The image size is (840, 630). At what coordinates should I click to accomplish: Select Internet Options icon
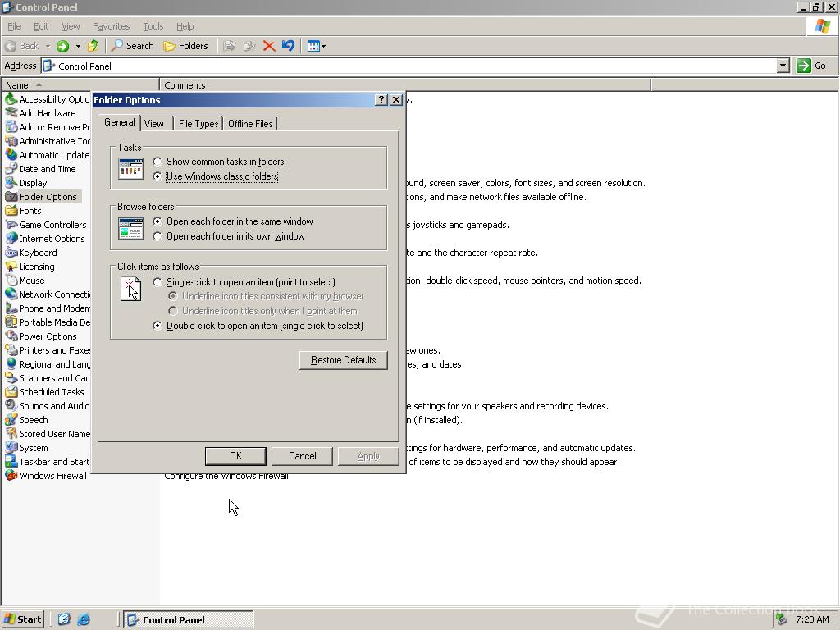(11, 239)
